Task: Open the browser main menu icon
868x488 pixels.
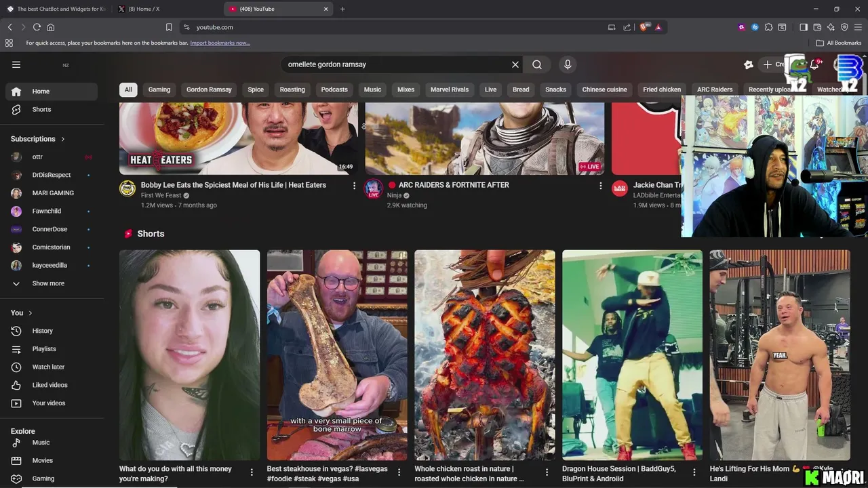Action: click(x=858, y=27)
